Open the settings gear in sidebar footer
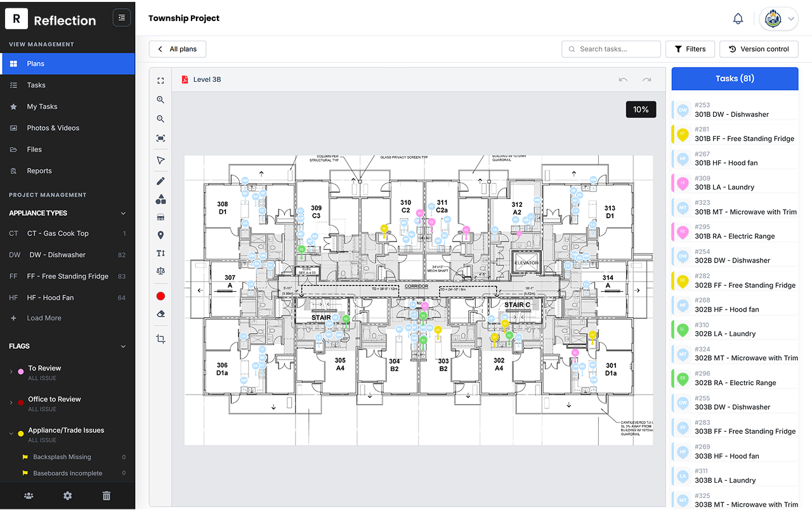The height and width of the screenshot is (510, 812). click(68, 496)
